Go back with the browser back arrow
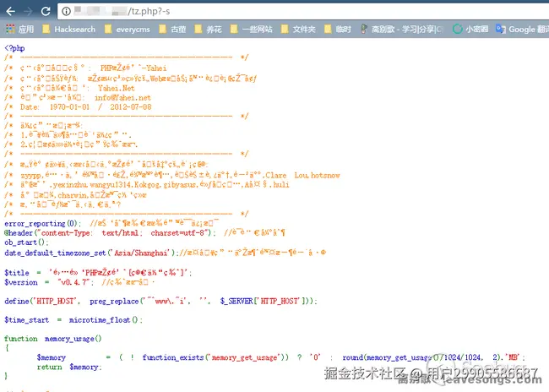The image size is (549, 392). [10, 11]
